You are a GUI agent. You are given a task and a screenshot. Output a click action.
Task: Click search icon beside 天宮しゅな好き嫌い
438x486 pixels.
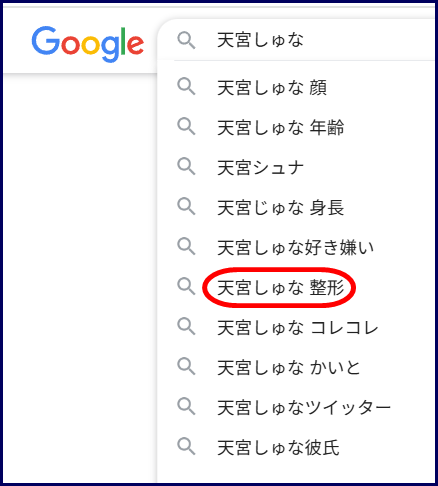pyautogui.click(x=186, y=247)
